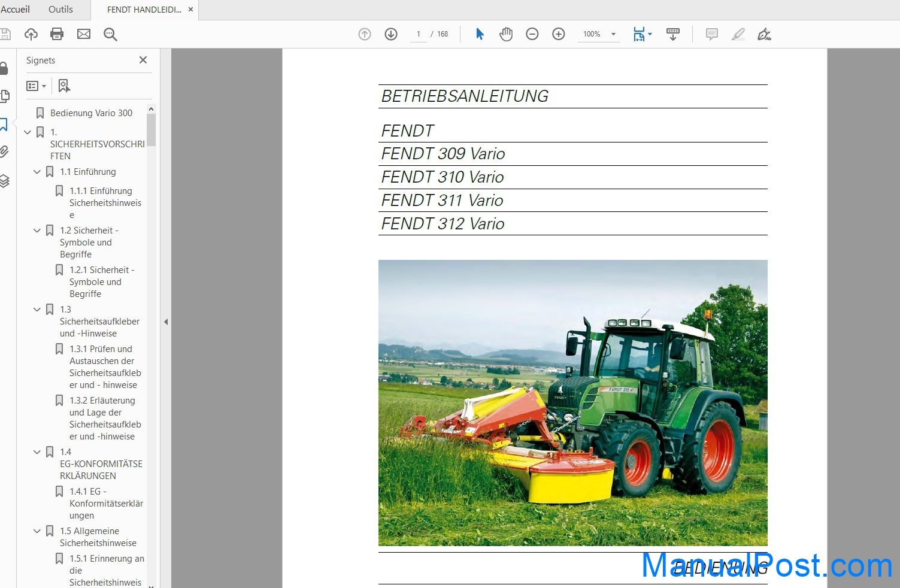Click the BETRIEBSANLEITUNG heading text

[x=465, y=96]
